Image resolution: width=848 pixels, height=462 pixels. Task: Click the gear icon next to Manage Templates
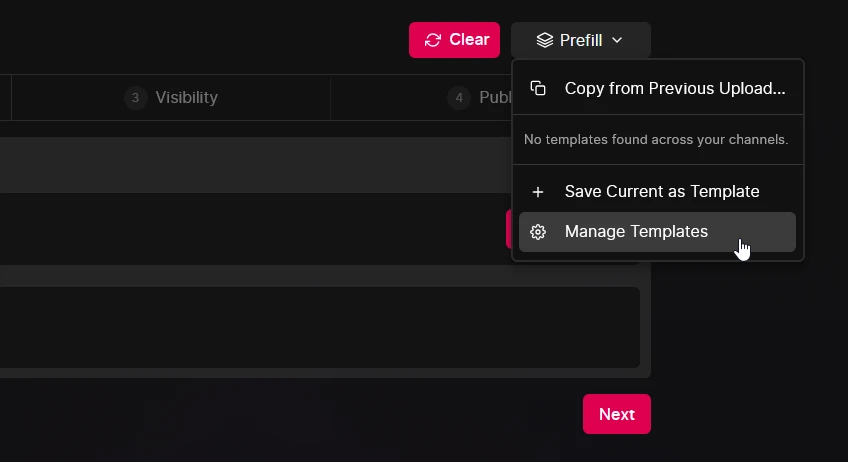point(538,232)
